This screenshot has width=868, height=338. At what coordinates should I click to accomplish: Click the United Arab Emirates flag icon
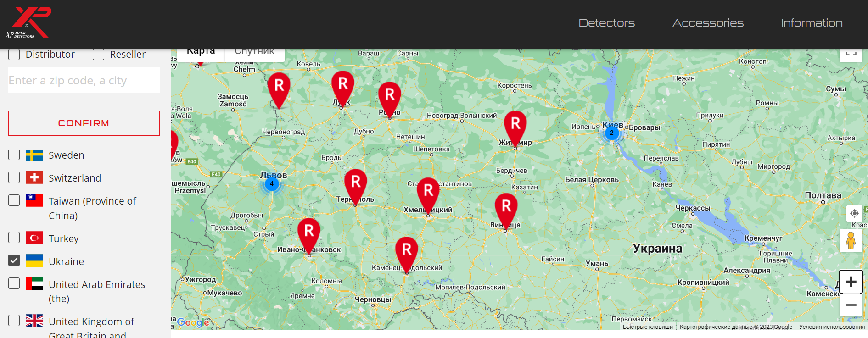34,284
